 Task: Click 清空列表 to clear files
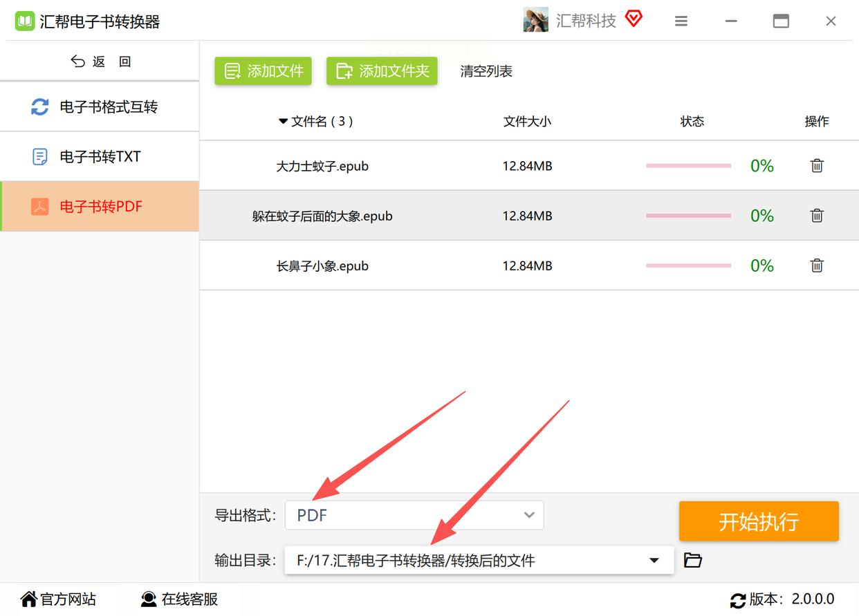point(486,71)
